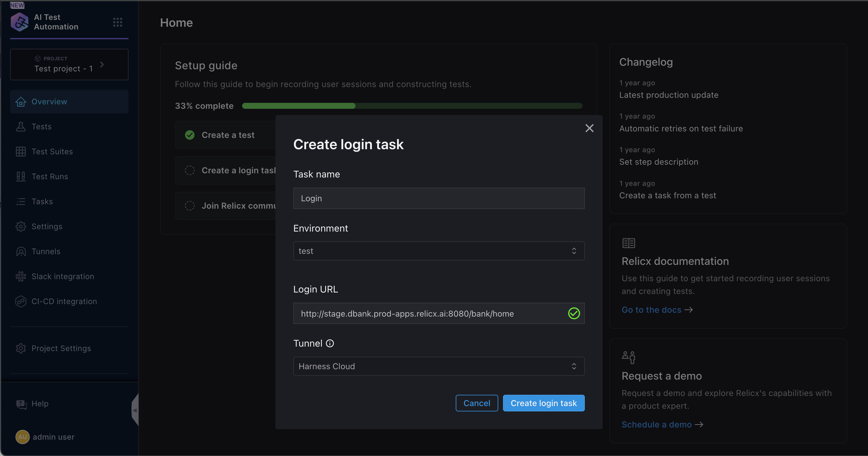Open the app switcher grid icon

coord(117,22)
